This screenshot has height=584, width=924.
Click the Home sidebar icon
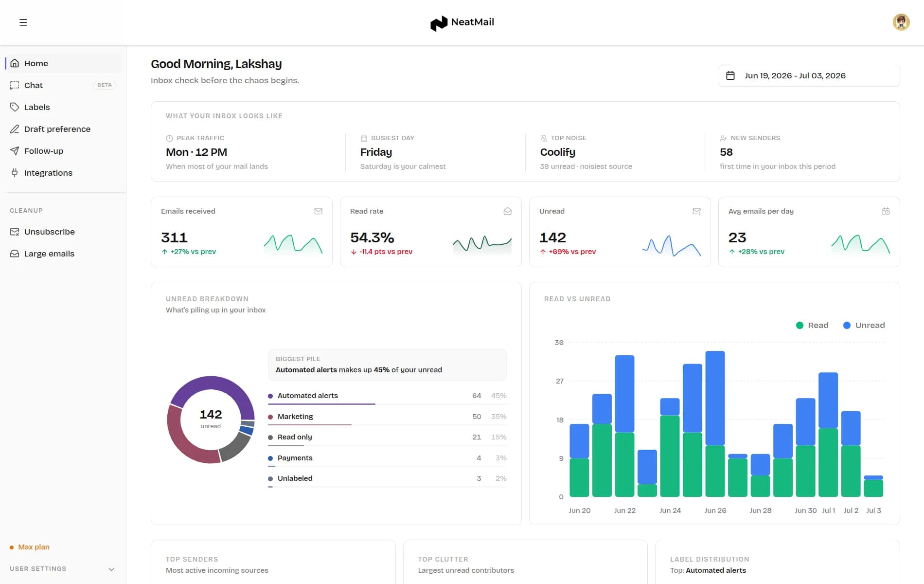(15, 63)
